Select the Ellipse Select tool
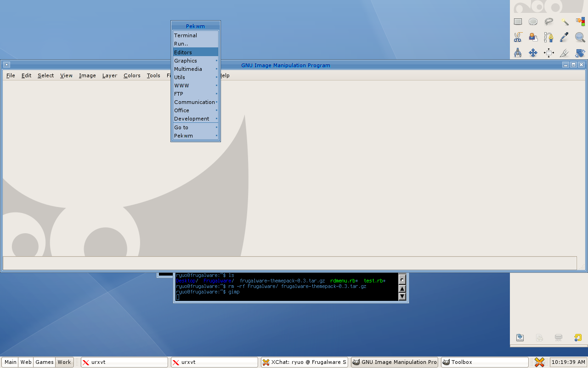This screenshot has width=588, height=368. [x=533, y=22]
